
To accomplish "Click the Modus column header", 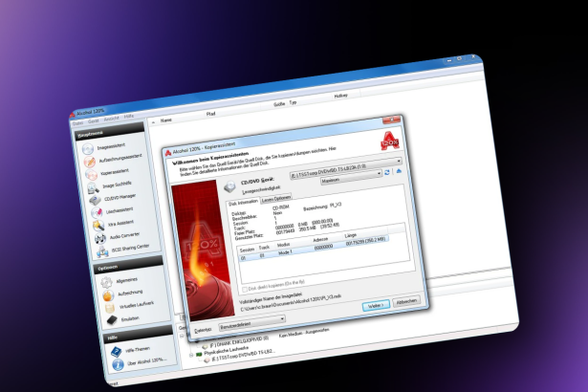I will point(283,245).
